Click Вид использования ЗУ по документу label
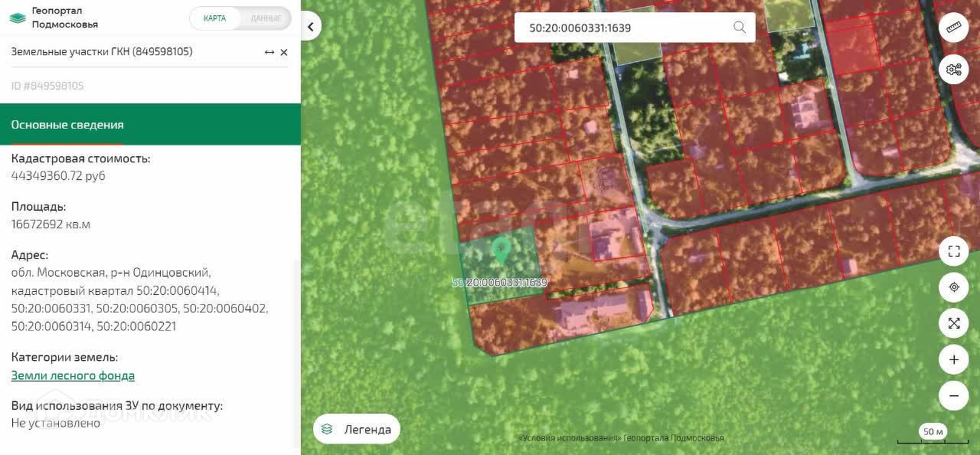980x455 pixels. tap(116, 405)
